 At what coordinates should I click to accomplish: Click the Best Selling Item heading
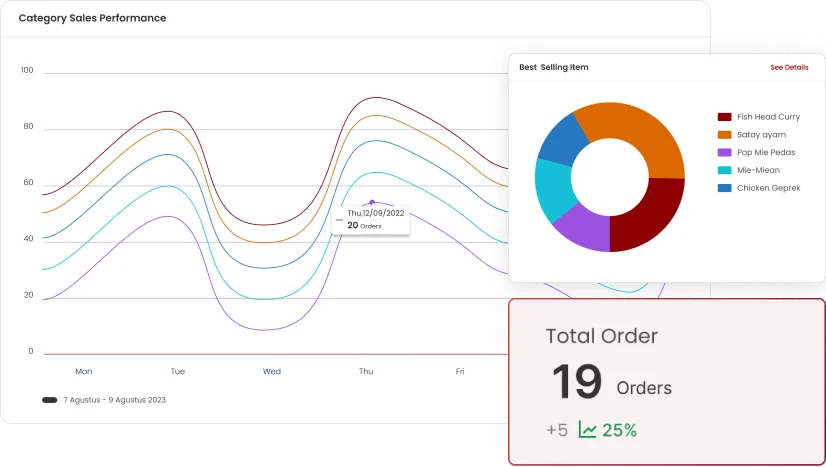(x=554, y=67)
